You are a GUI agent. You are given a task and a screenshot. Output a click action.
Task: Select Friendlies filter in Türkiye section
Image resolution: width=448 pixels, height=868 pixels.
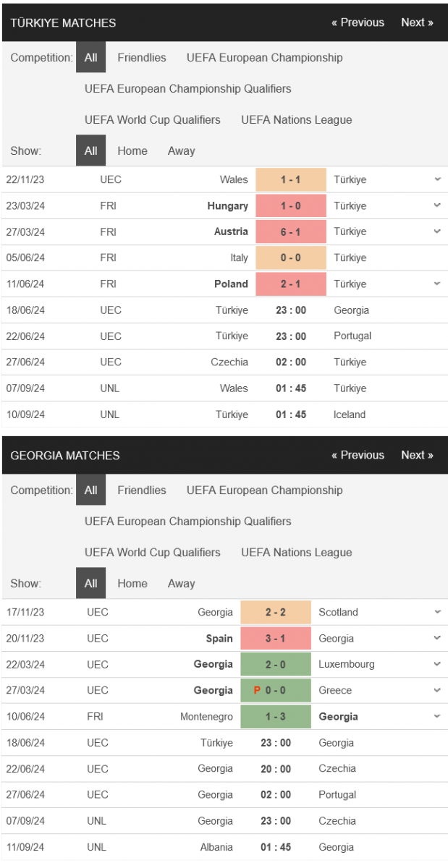(142, 57)
